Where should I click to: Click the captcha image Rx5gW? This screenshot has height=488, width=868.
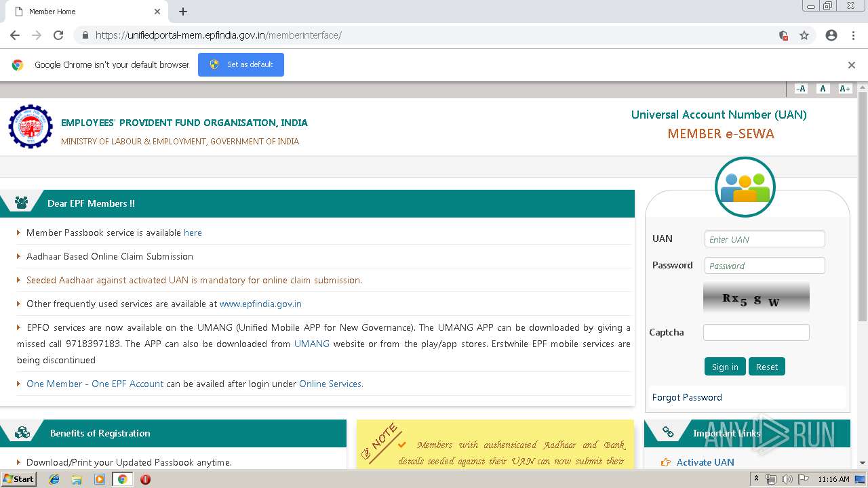756,298
